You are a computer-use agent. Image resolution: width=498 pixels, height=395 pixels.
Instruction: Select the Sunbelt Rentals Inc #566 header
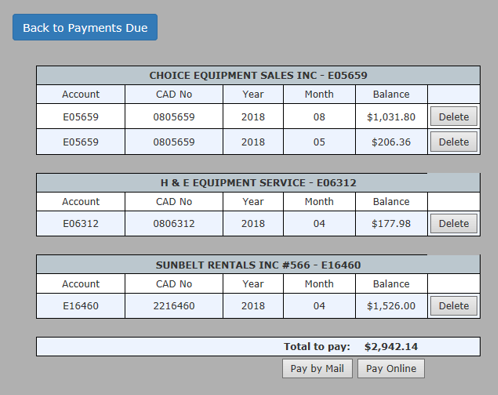(258, 265)
